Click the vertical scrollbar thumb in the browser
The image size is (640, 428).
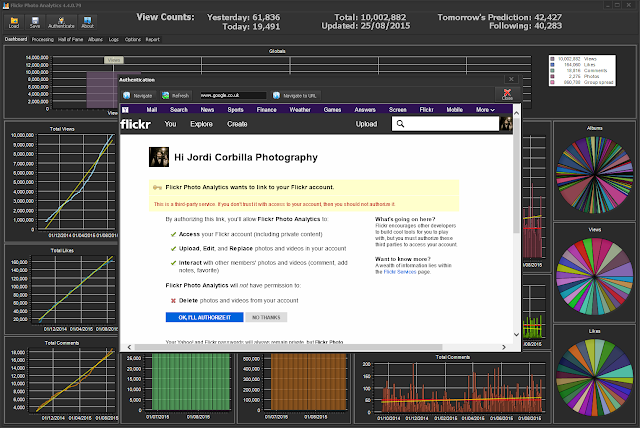(x=516, y=175)
